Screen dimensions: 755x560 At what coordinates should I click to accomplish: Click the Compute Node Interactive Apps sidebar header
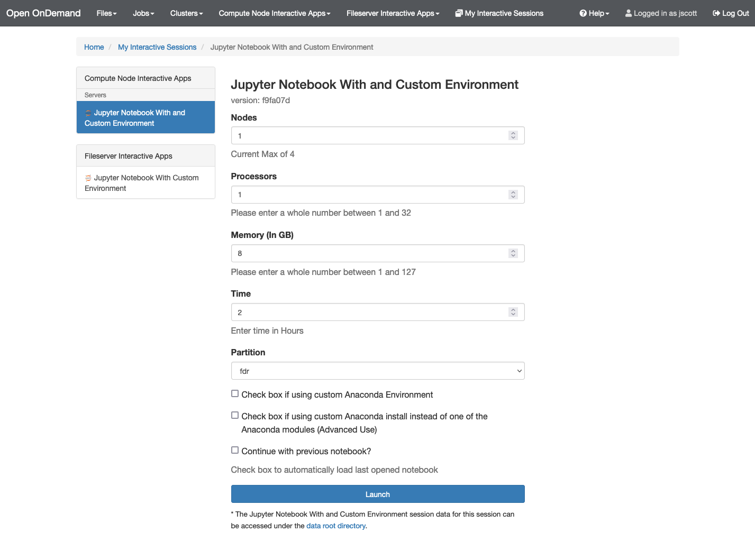pos(145,78)
